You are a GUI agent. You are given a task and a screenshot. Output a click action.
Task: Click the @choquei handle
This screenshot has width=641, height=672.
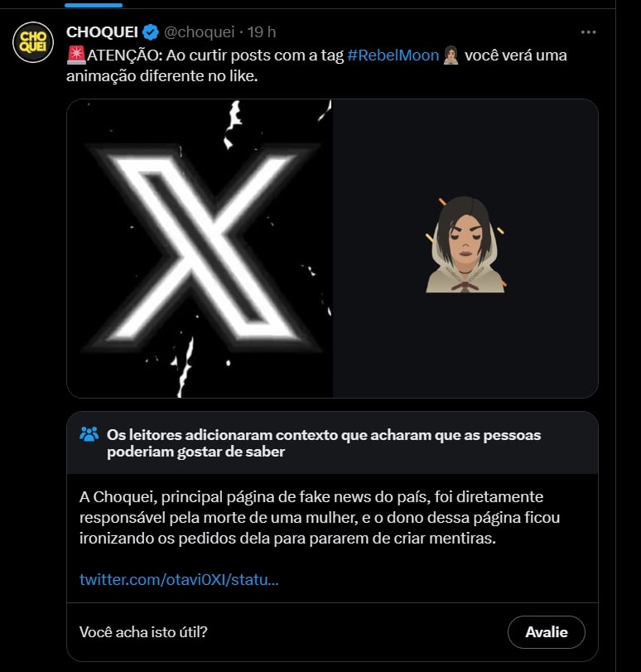coord(200,32)
